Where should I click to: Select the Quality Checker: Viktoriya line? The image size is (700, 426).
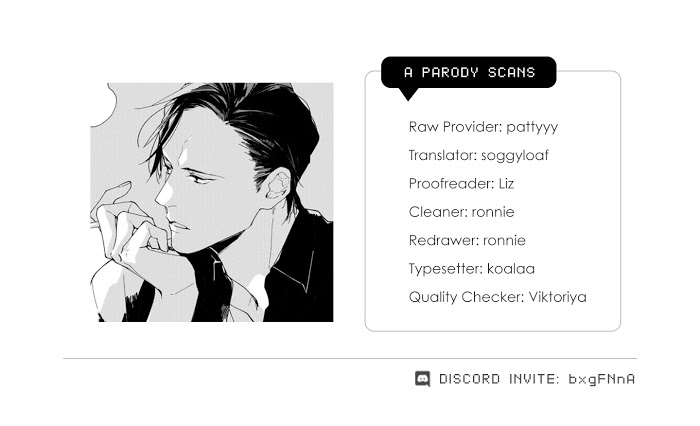pos(497,297)
